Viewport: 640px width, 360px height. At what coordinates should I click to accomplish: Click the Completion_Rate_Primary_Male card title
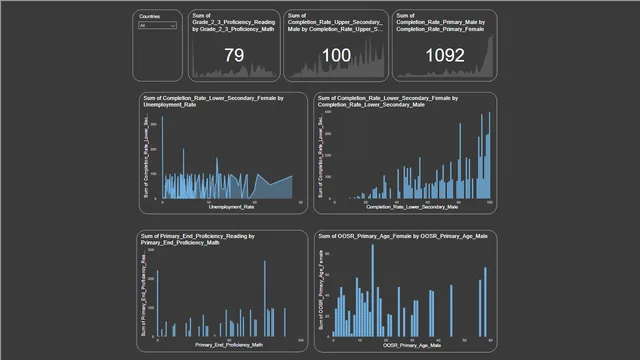[440, 22]
